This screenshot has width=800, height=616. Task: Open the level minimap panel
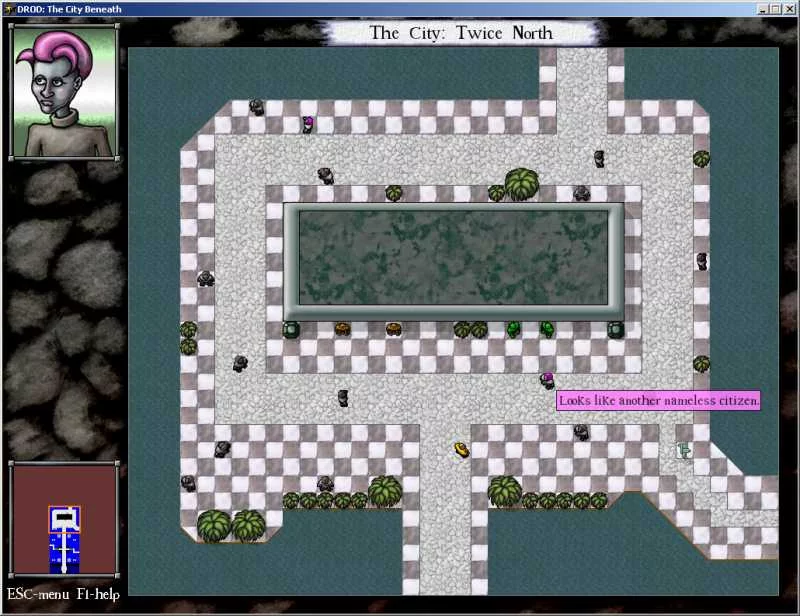coord(64,518)
